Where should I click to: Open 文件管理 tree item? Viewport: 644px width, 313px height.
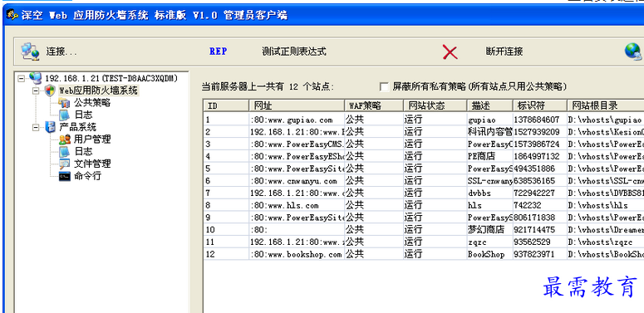click(92, 164)
